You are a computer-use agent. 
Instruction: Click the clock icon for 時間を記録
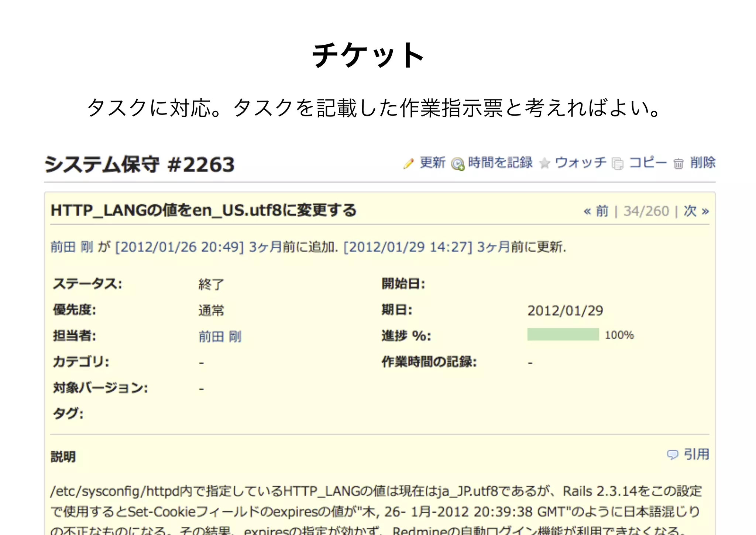click(x=458, y=164)
